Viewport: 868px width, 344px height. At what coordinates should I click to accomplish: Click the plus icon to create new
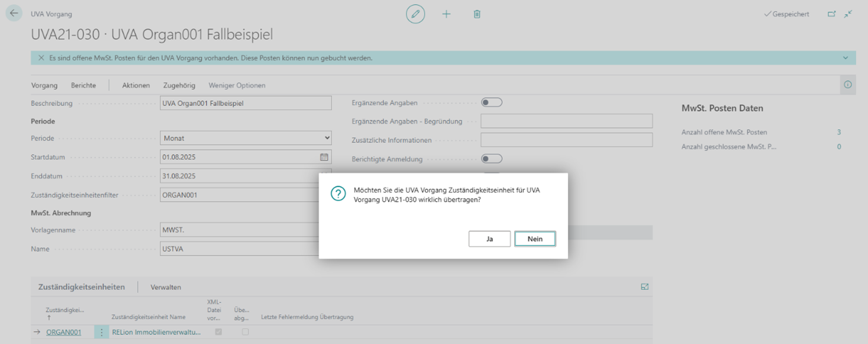[446, 14]
